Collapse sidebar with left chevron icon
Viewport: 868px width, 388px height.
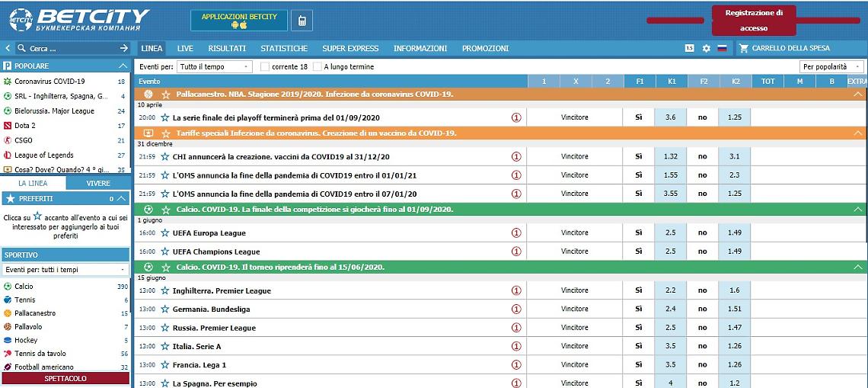coord(8,48)
